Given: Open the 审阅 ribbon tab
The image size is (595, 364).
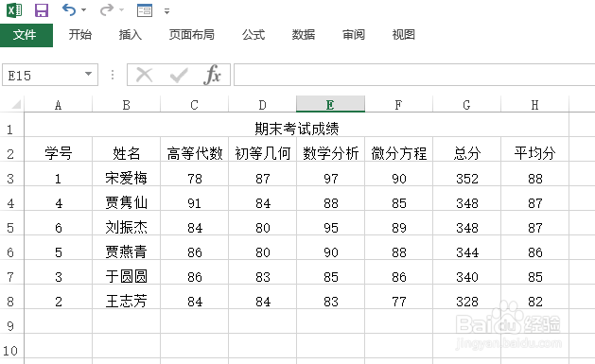Looking at the screenshot, I should 353,35.
